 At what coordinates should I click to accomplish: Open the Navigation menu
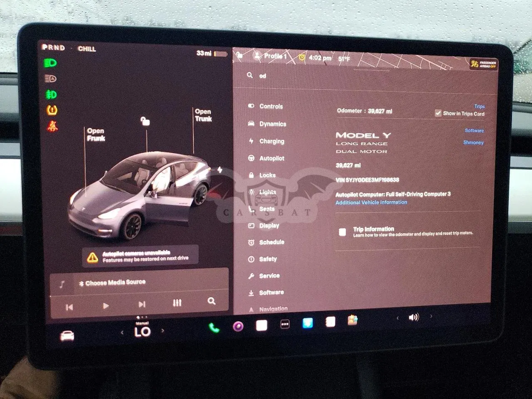268,309
